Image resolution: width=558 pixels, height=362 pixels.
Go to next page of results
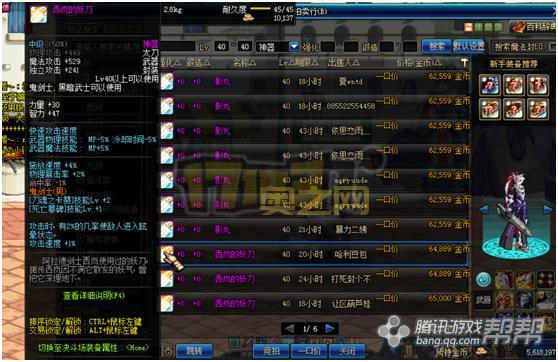tap(330, 329)
